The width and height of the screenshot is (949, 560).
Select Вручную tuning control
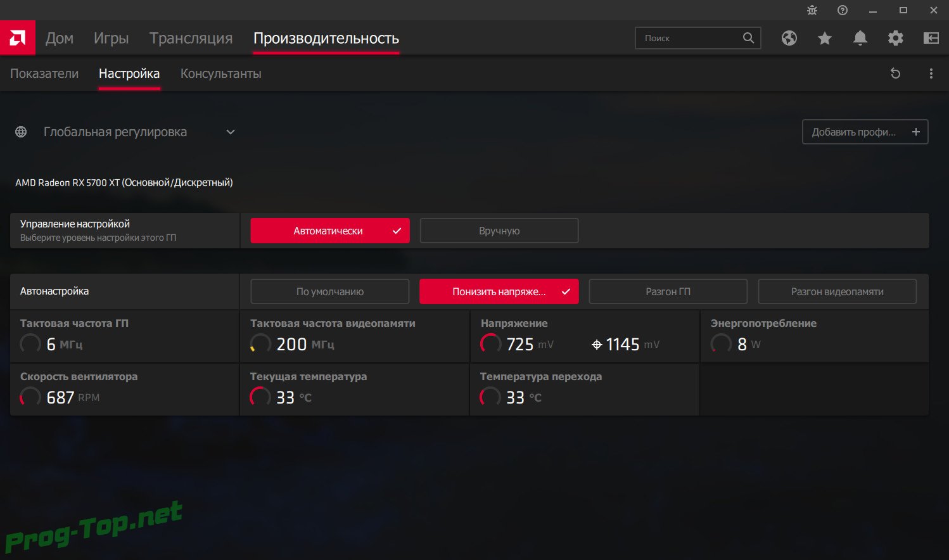click(x=499, y=231)
